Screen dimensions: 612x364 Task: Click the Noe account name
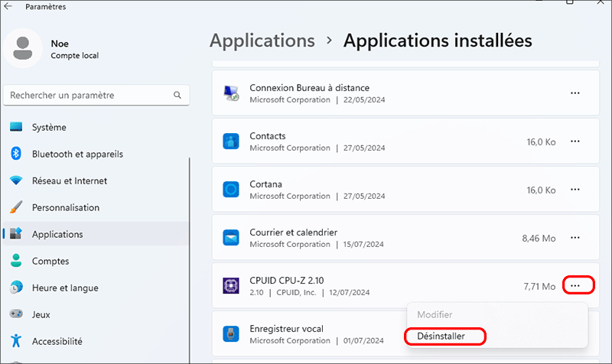tap(60, 44)
